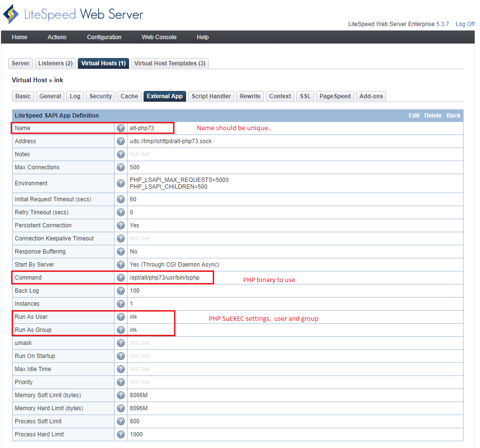Open help icon for Address row

(x=121, y=141)
